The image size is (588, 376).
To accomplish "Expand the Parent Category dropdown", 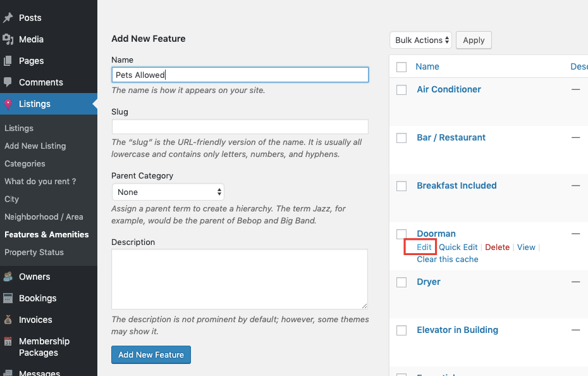I will pos(168,192).
